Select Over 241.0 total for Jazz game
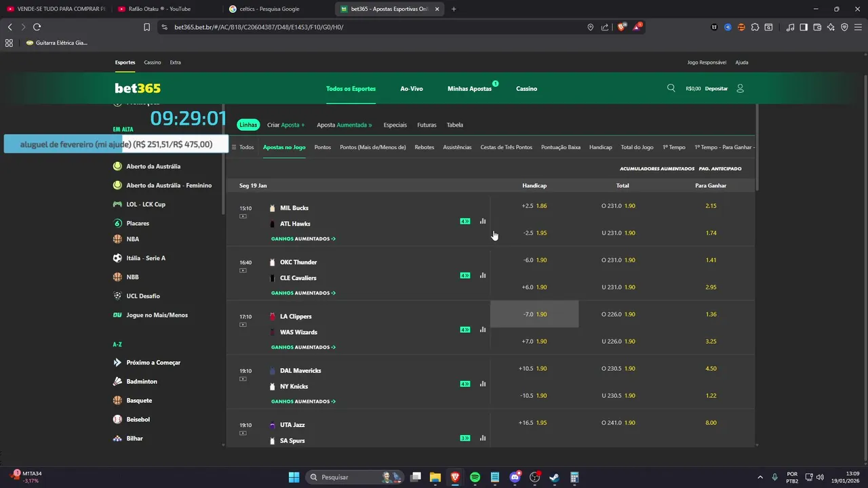Screen dimensions: 868x488 [x=623, y=422]
